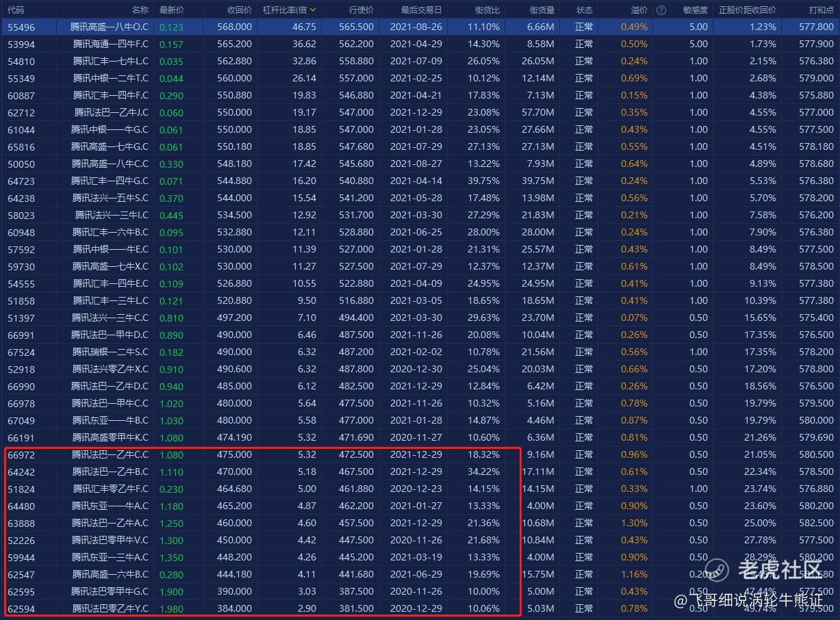Click leverage ratio value 46.75
This screenshot has height=620, width=840.
pyautogui.click(x=304, y=27)
